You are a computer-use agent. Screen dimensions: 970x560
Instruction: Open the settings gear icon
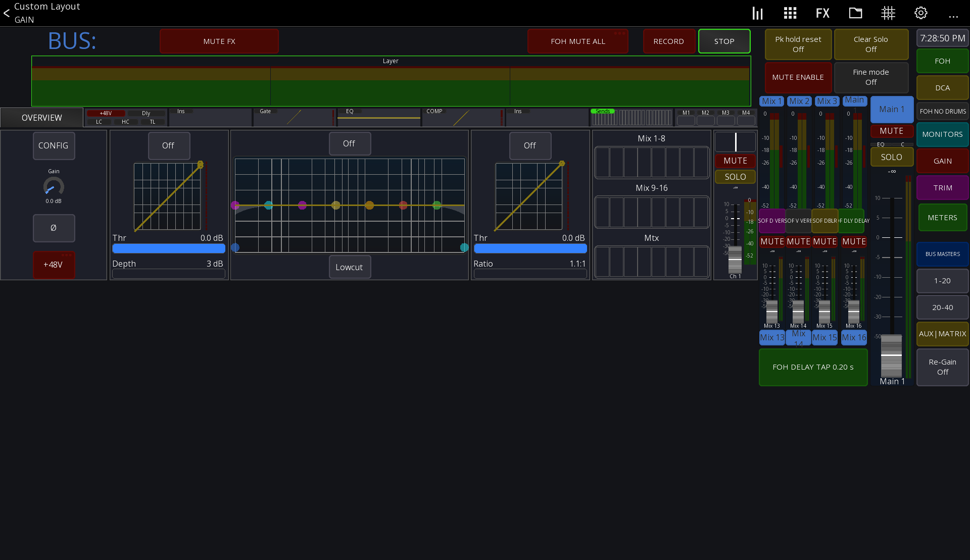pyautogui.click(x=921, y=13)
